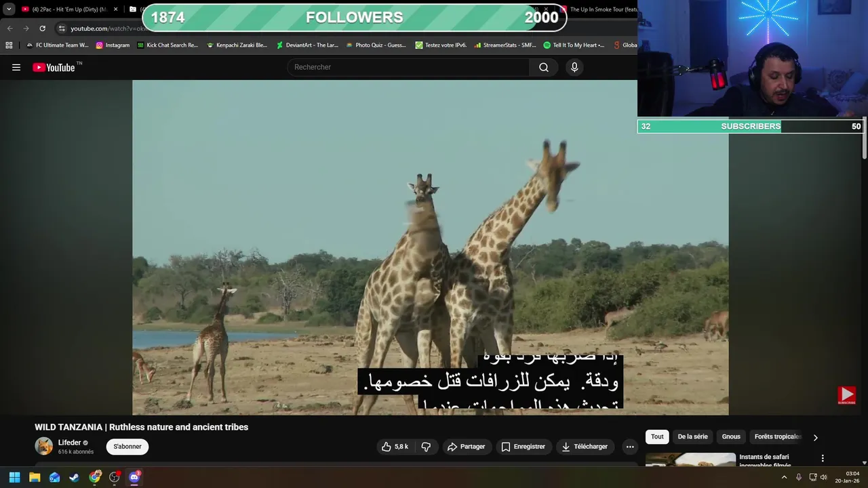This screenshot has width=868, height=488.
Task: Open Tell It To My Heart bookmark
Action: click(574, 45)
